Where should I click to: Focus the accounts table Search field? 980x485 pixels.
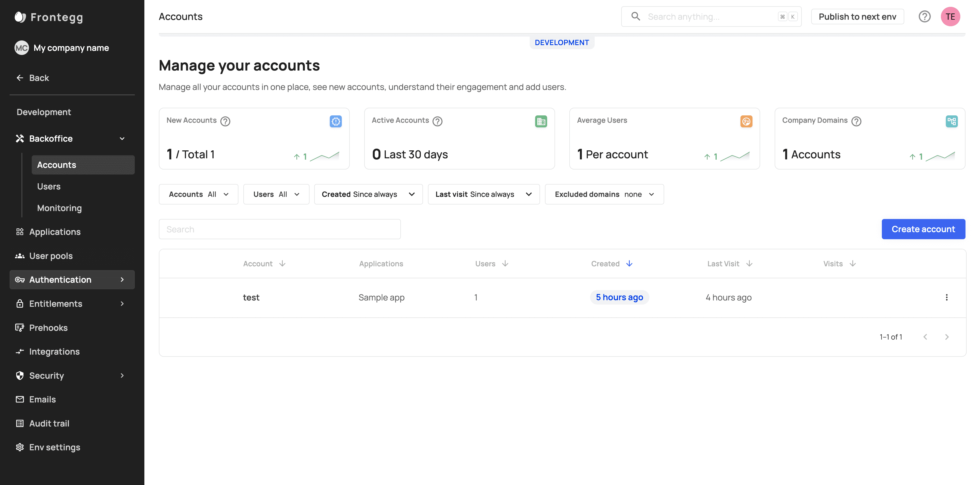coord(280,229)
